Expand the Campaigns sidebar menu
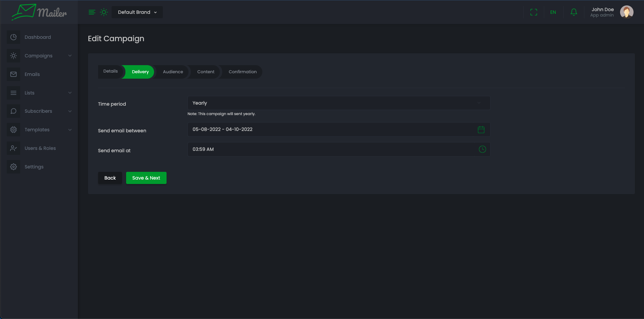This screenshot has width=644, height=319. coord(39,56)
